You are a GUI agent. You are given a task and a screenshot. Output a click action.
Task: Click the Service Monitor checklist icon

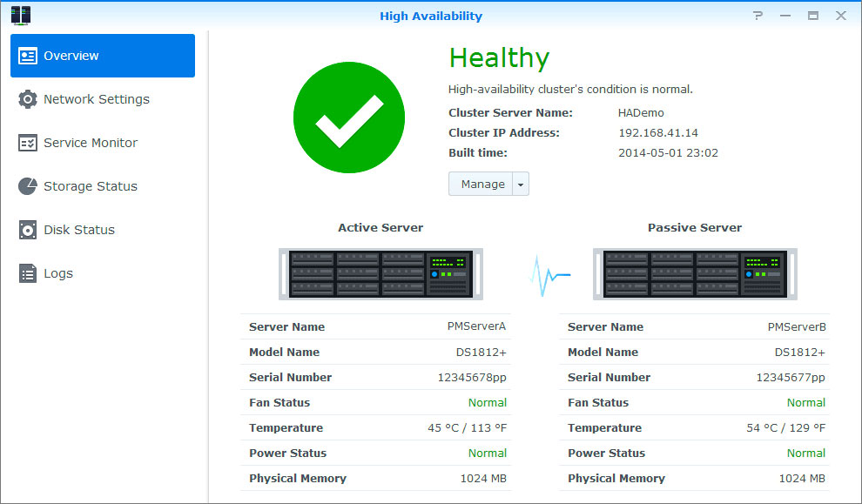pyautogui.click(x=28, y=143)
